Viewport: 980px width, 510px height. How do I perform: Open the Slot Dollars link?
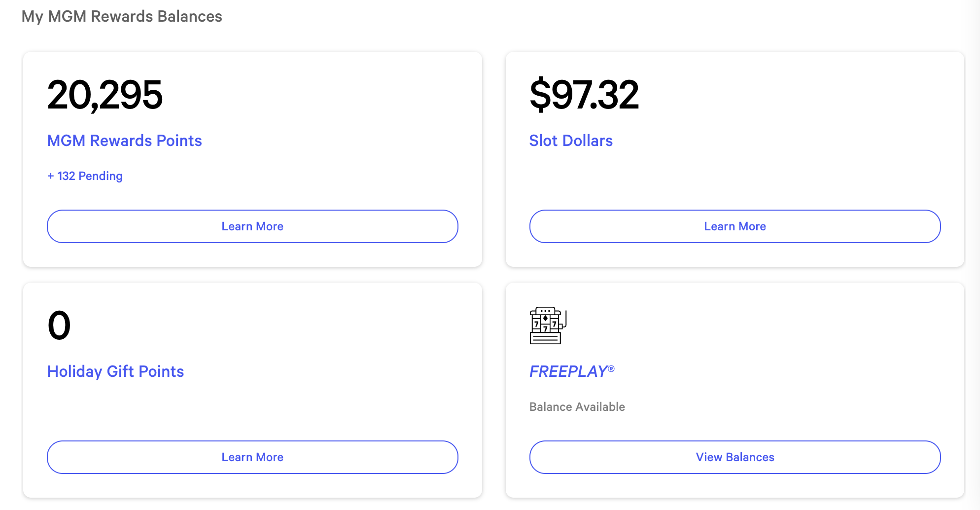(x=571, y=141)
